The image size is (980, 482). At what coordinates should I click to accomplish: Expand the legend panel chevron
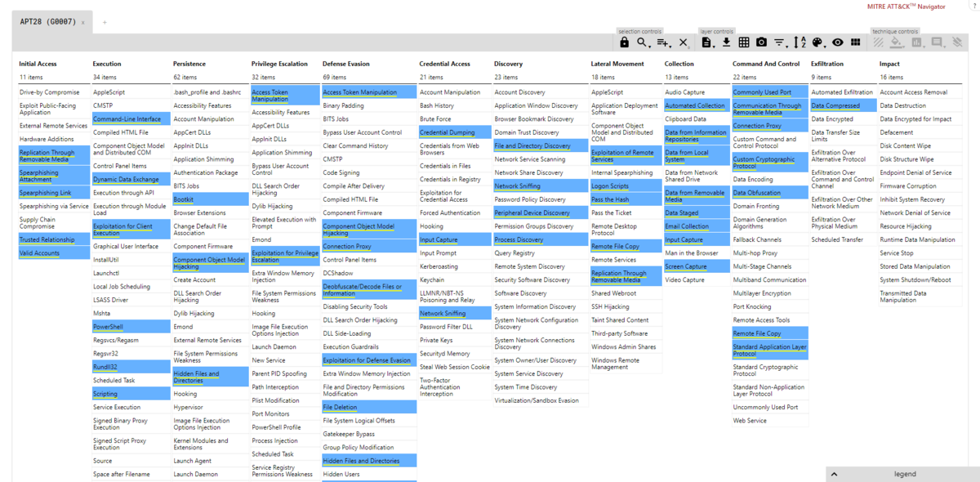coord(835,474)
